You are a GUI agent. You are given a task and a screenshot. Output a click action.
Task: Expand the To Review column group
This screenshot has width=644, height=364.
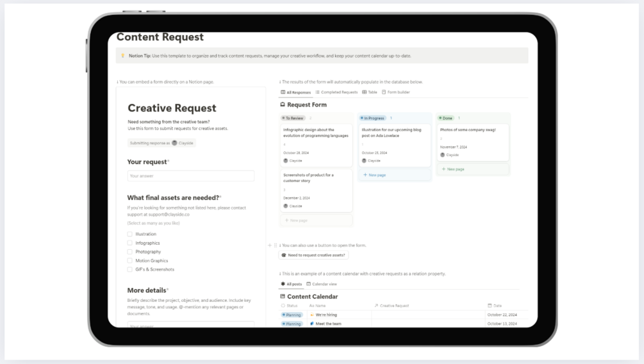(293, 118)
